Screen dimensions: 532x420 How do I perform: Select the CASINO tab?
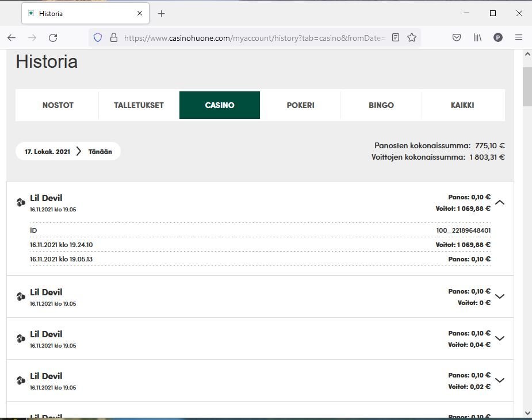pyautogui.click(x=220, y=105)
